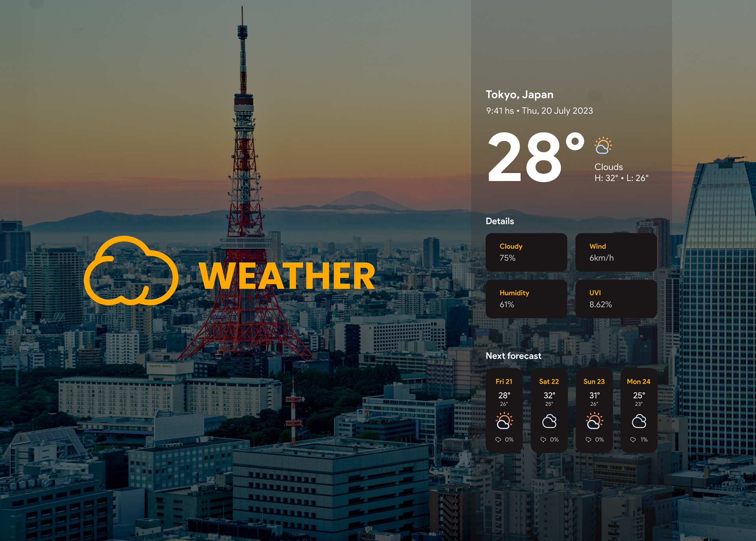
Task: Click the rain chance icon under Mon 24
Action: point(633,439)
